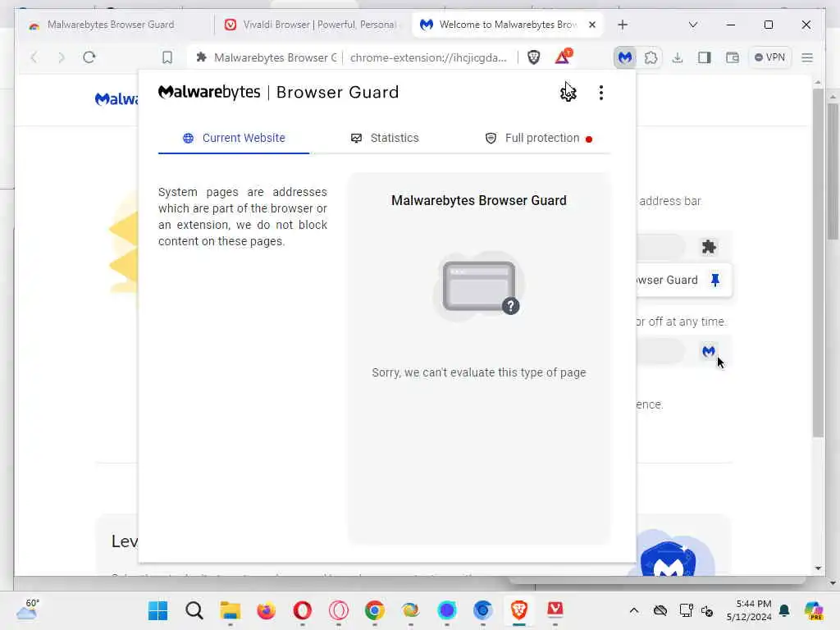The height and width of the screenshot is (630, 840).
Task: Launch Firefox from the taskbar
Action: pyautogui.click(x=267, y=610)
